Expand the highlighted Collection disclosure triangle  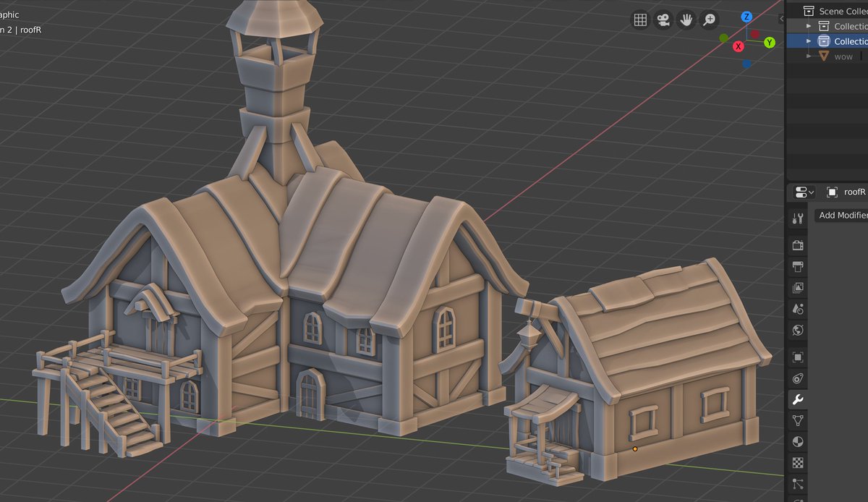click(x=809, y=41)
